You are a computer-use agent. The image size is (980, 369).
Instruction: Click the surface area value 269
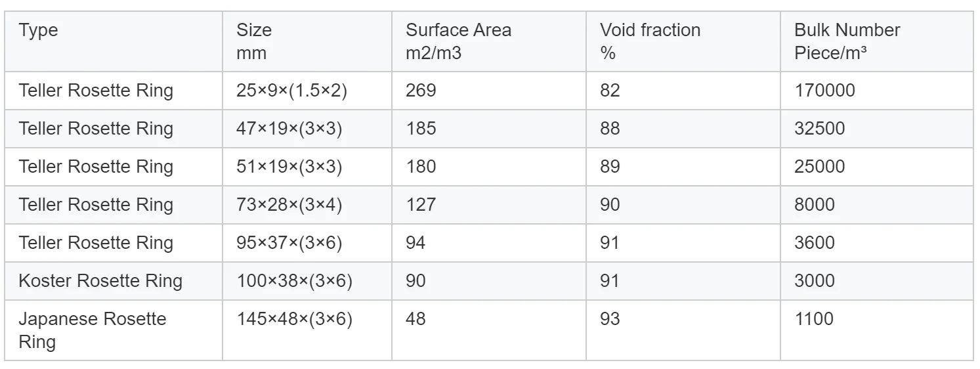421,91
